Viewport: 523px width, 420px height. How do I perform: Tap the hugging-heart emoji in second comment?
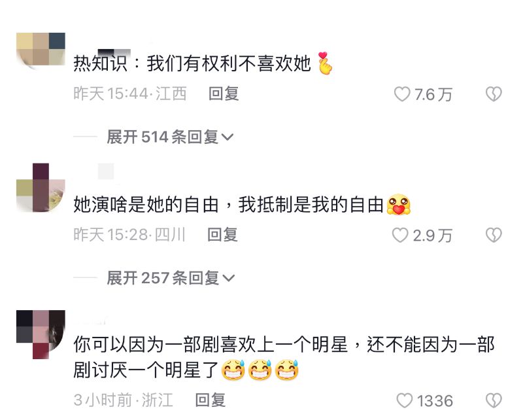tap(398, 204)
